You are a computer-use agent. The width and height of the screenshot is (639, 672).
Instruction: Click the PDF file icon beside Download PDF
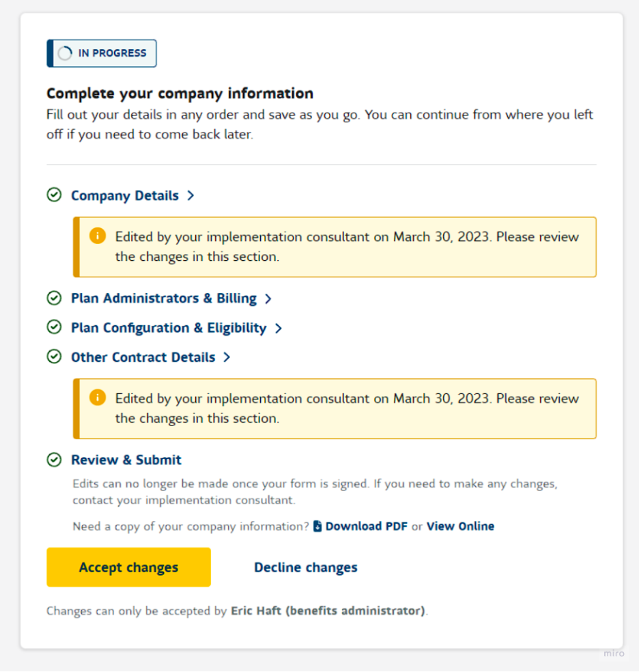317,526
